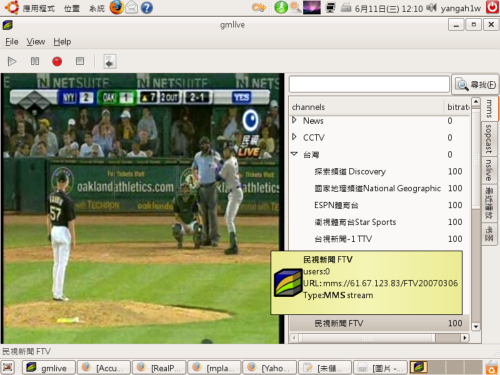Switch to the 書籤 side tab
This screenshot has height=375, width=500.
click(489, 233)
